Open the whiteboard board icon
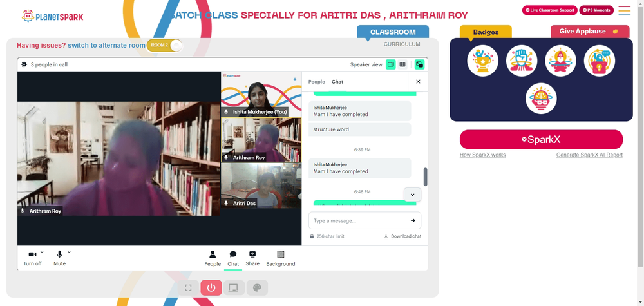Screen dimensions: 644x306 pyautogui.click(x=234, y=287)
